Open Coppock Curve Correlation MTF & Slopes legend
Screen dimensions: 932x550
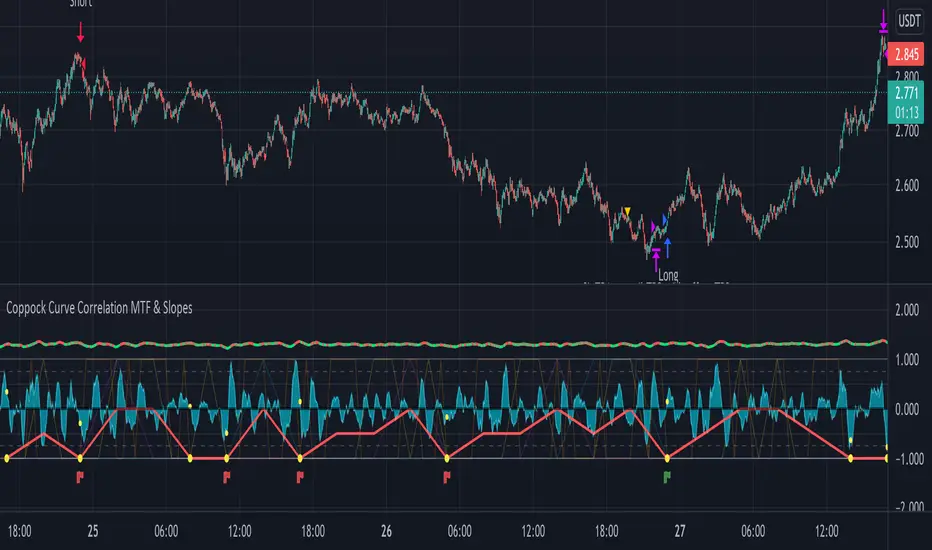(x=99, y=308)
